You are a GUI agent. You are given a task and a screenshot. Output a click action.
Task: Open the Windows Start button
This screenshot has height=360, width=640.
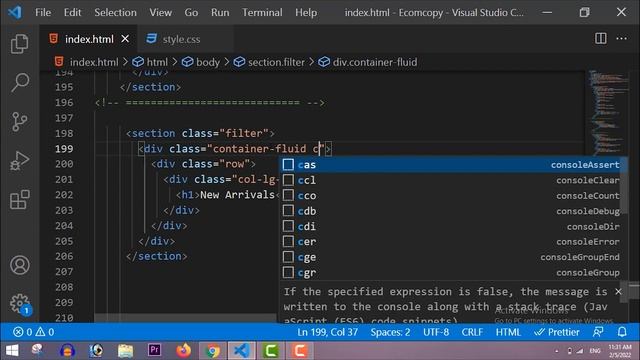click(12, 351)
